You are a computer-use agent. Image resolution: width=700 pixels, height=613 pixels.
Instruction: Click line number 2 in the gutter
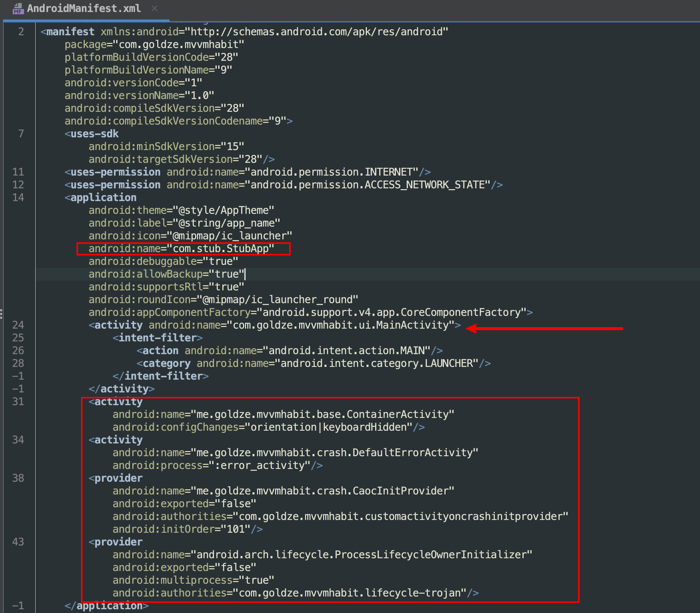click(x=21, y=32)
